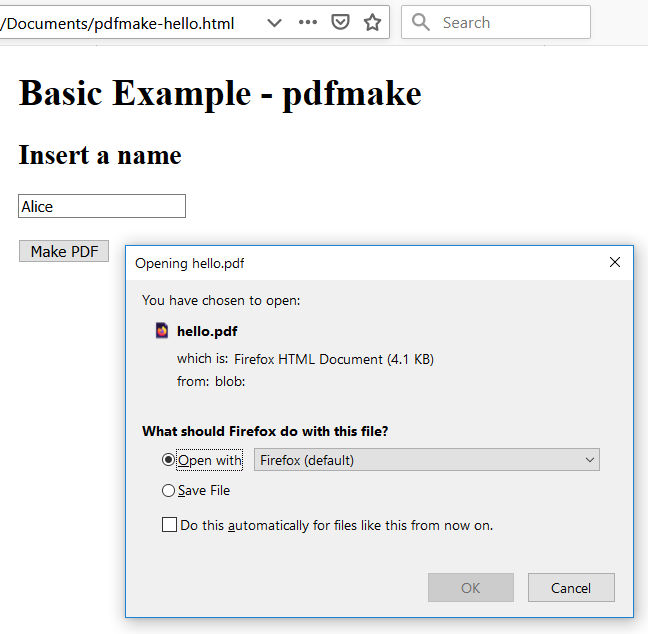Select the Open with radio button
The height and width of the screenshot is (634, 648).
(168, 460)
